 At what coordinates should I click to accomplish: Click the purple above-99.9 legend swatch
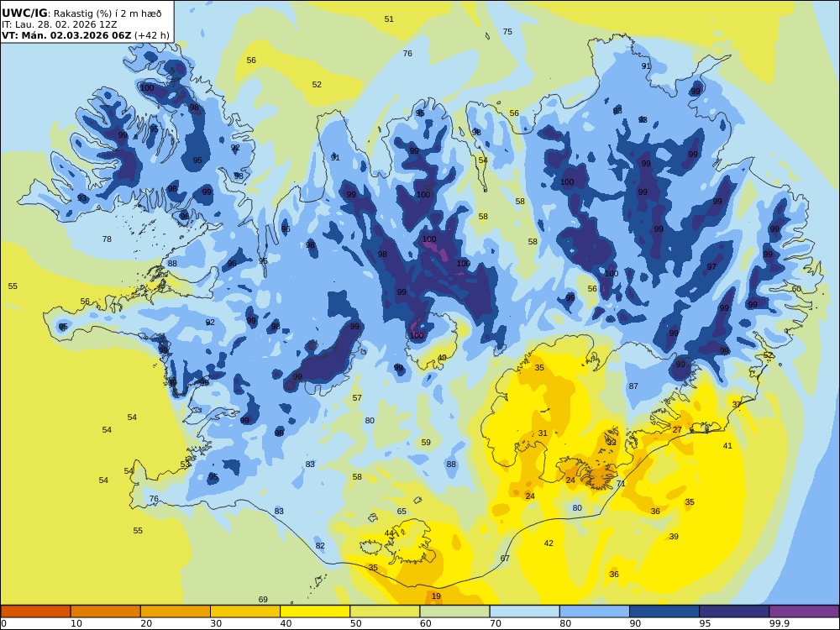click(x=804, y=612)
